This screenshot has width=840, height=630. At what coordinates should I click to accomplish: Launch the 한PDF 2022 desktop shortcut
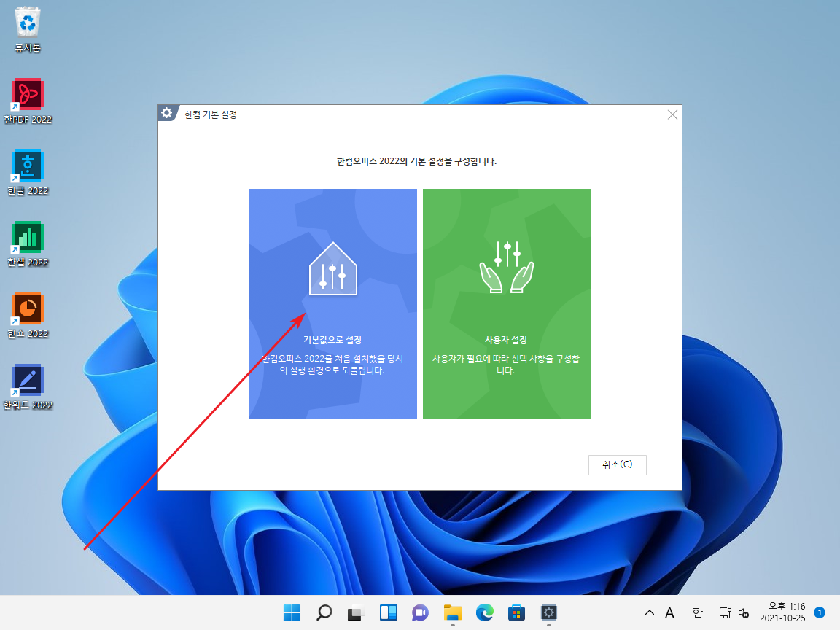pyautogui.click(x=27, y=101)
